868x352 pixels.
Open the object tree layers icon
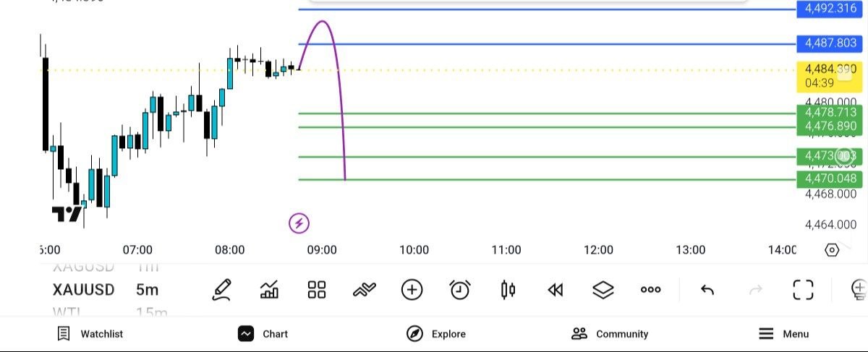click(603, 290)
